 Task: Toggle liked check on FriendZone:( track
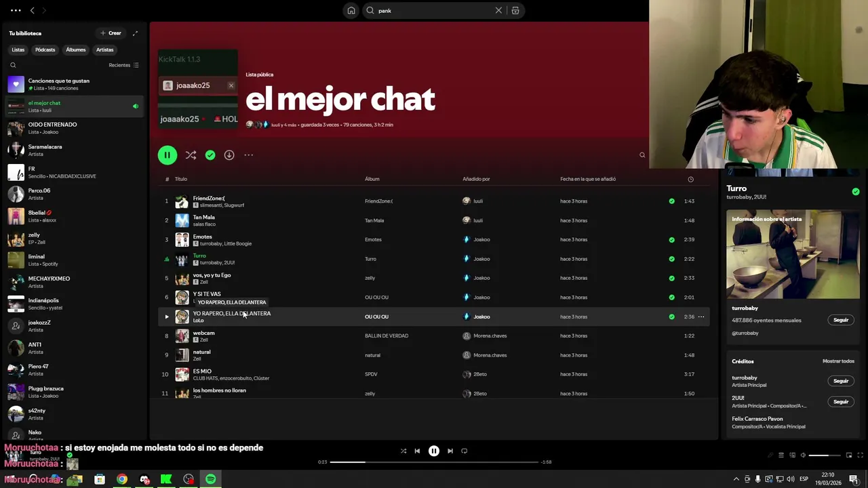tap(671, 201)
